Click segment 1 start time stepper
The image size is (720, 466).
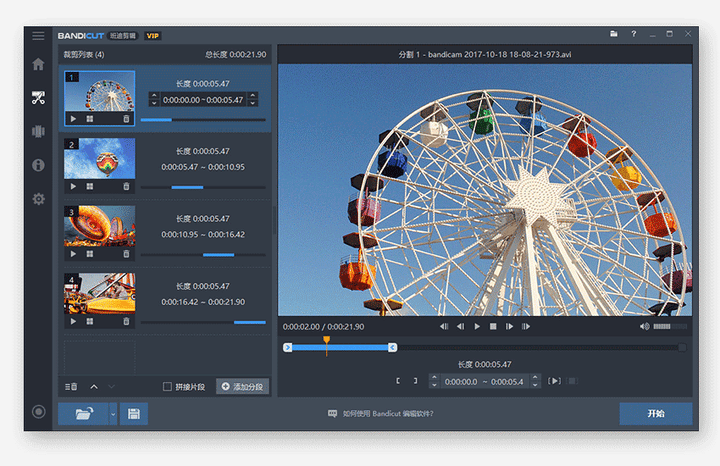click(x=154, y=100)
